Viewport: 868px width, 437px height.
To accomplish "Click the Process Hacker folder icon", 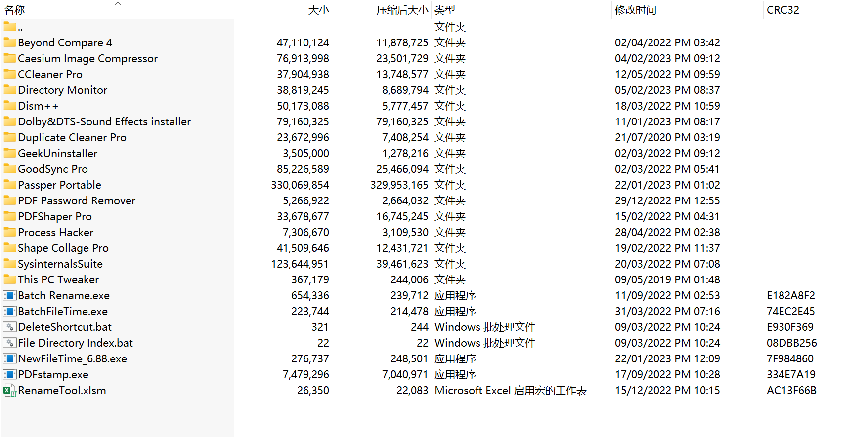I will (x=9, y=232).
